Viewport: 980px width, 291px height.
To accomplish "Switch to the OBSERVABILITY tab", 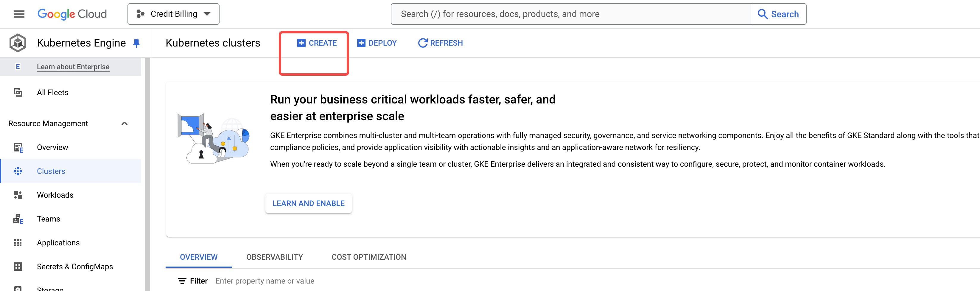I will [275, 257].
